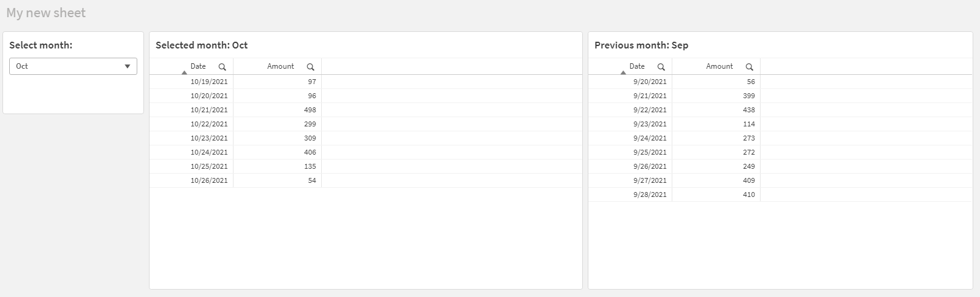Click the Select month combo box showing Oct
The width and height of the screenshot is (980, 297).
click(73, 66)
